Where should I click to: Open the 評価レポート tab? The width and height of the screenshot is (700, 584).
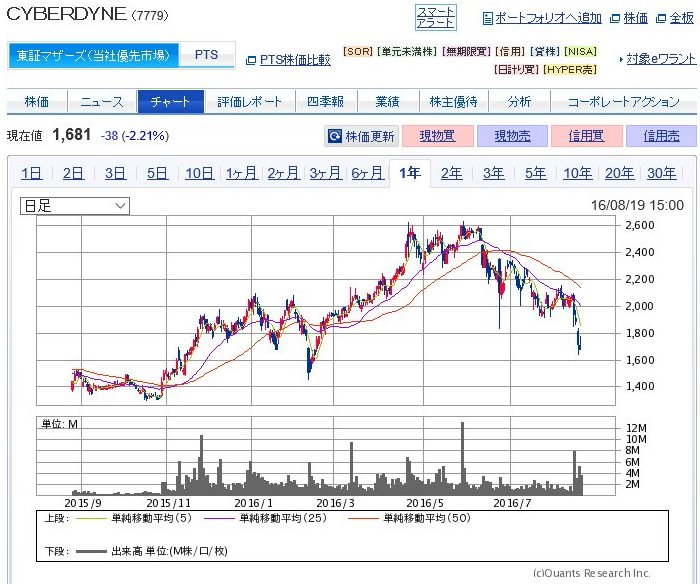click(250, 101)
